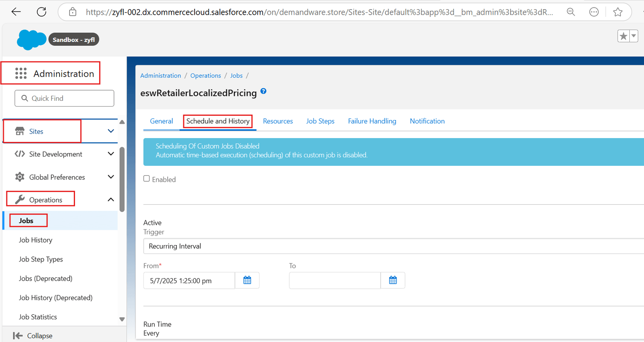Viewport: 644px width, 342px height.
Task: Click the sidebar scrollbar down arrow
Action: click(x=122, y=319)
